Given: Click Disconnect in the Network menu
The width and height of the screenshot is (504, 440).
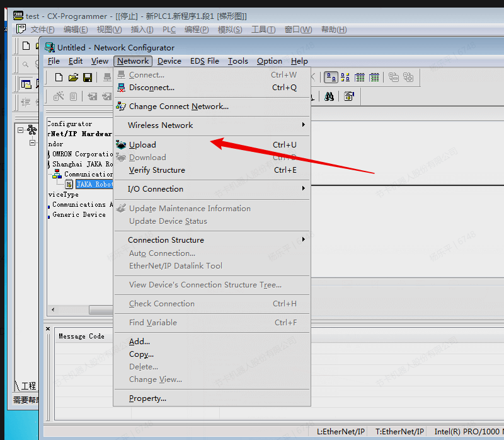Looking at the screenshot, I should [x=151, y=88].
